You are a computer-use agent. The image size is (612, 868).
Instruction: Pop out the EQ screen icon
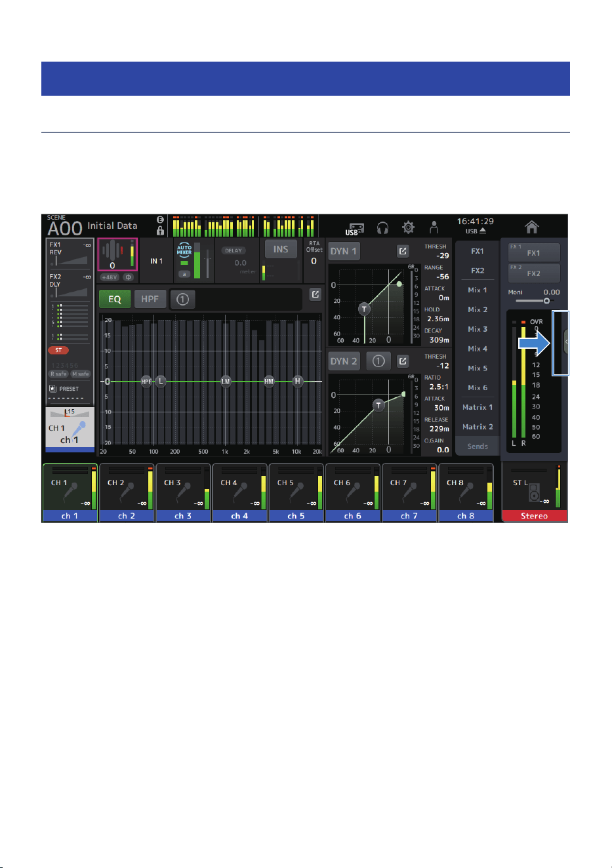tap(316, 295)
